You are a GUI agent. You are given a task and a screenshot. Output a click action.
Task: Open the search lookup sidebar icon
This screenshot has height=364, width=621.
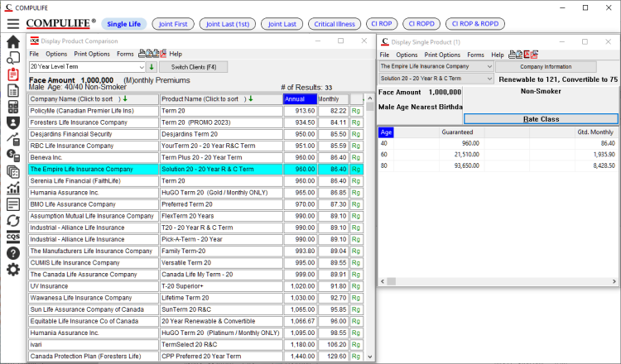(13, 58)
